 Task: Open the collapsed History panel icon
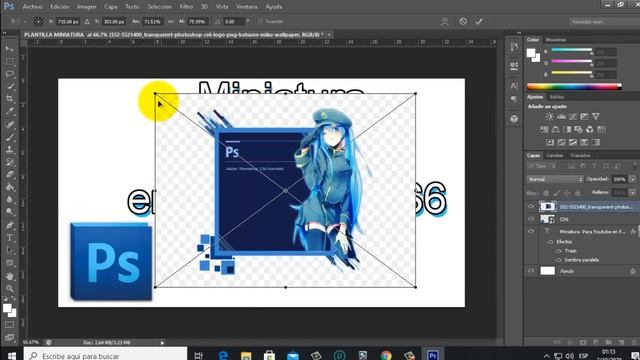coord(514,47)
